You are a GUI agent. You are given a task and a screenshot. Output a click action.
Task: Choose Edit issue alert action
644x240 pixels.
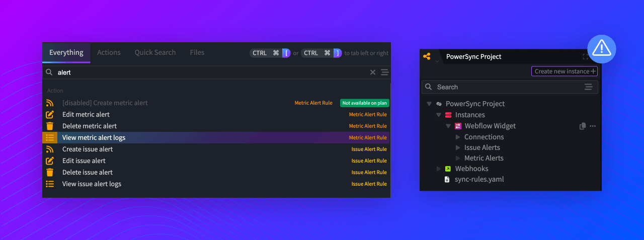coord(216,161)
